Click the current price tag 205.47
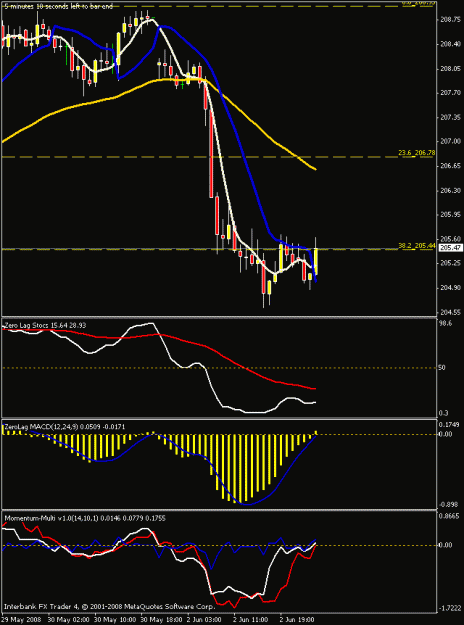464x625 pixels. click(x=450, y=248)
